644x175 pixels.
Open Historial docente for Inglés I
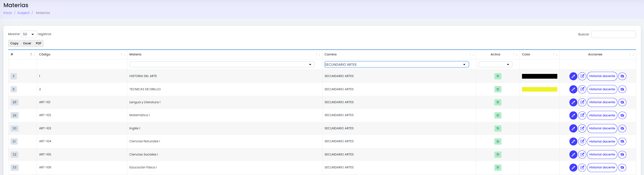pos(602,129)
